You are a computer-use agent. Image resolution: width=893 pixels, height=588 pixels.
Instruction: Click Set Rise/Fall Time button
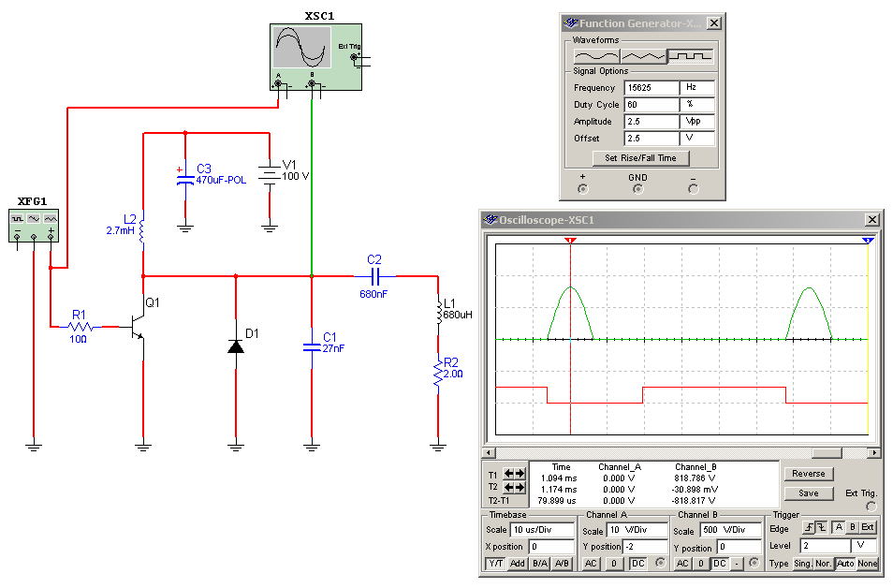pyautogui.click(x=640, y=158)
